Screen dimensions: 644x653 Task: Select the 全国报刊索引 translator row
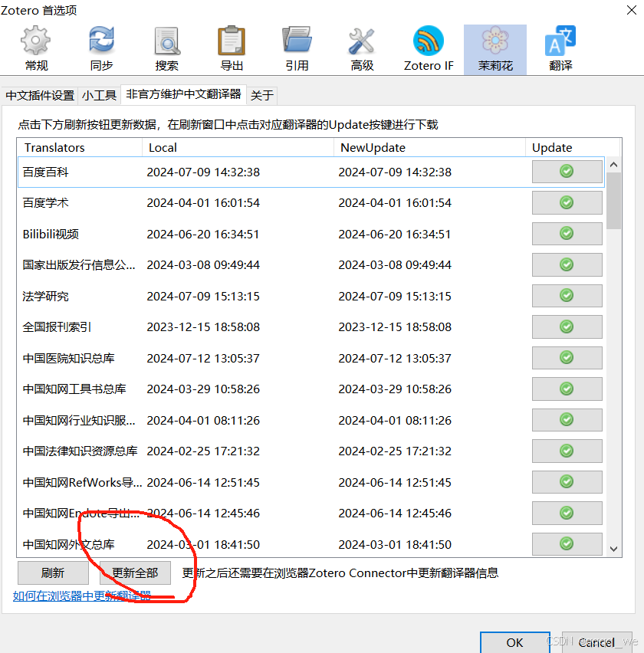pos(310,327)
